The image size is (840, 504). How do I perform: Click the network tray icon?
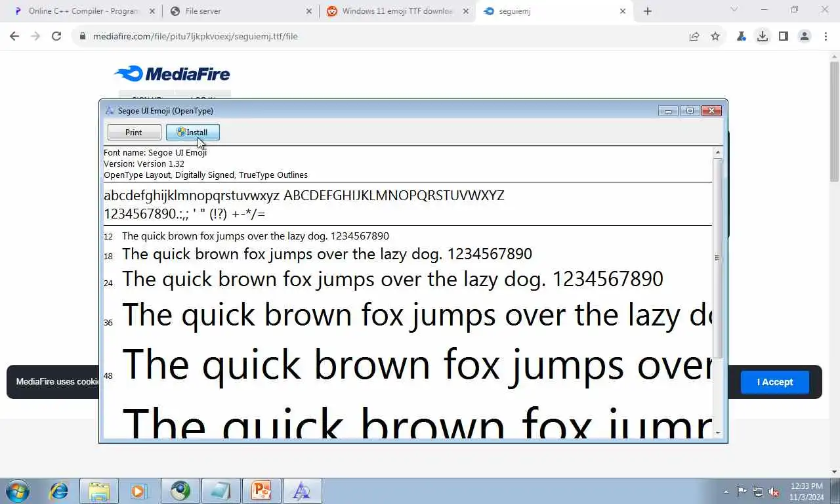(x=758, y=492)
